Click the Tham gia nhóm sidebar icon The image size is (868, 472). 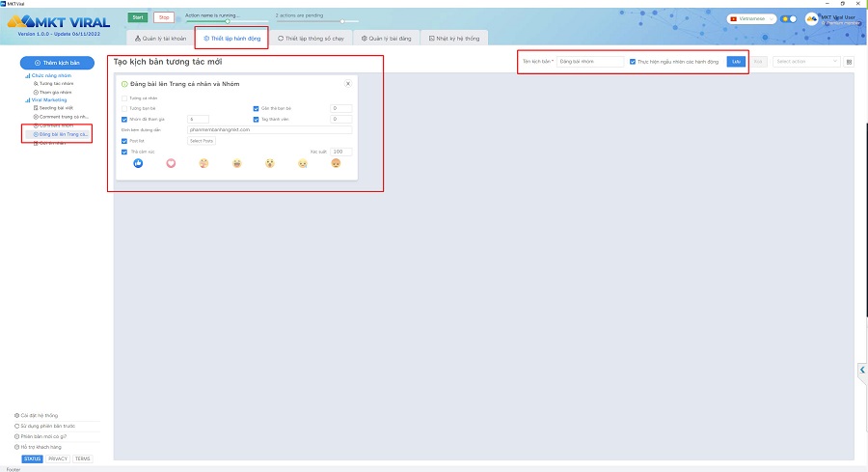[x=36, y=93]
